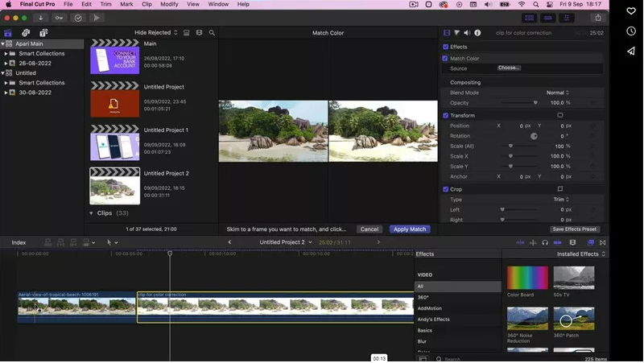
Task: Expand the 26-08-2022 event
Action: (x=6, y=64)
